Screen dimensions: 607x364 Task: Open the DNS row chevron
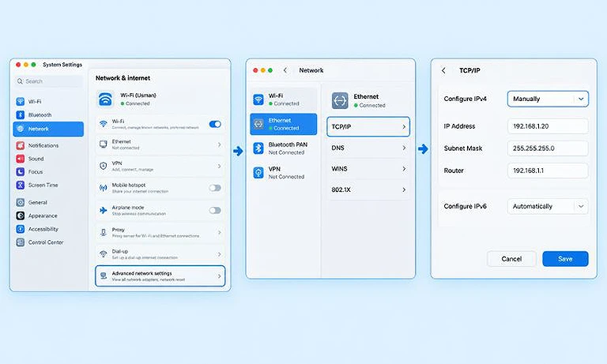404,148
